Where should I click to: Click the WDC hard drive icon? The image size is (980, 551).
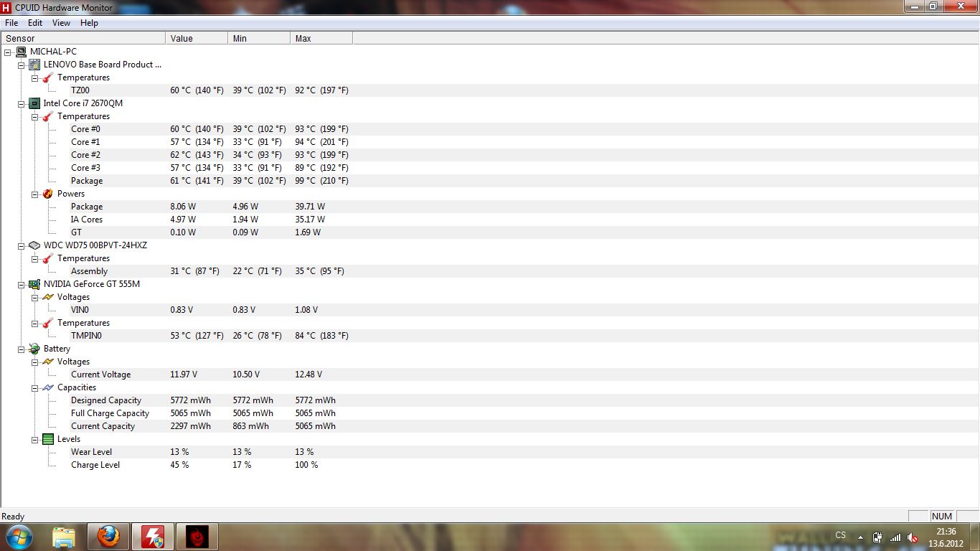(34, 245)
